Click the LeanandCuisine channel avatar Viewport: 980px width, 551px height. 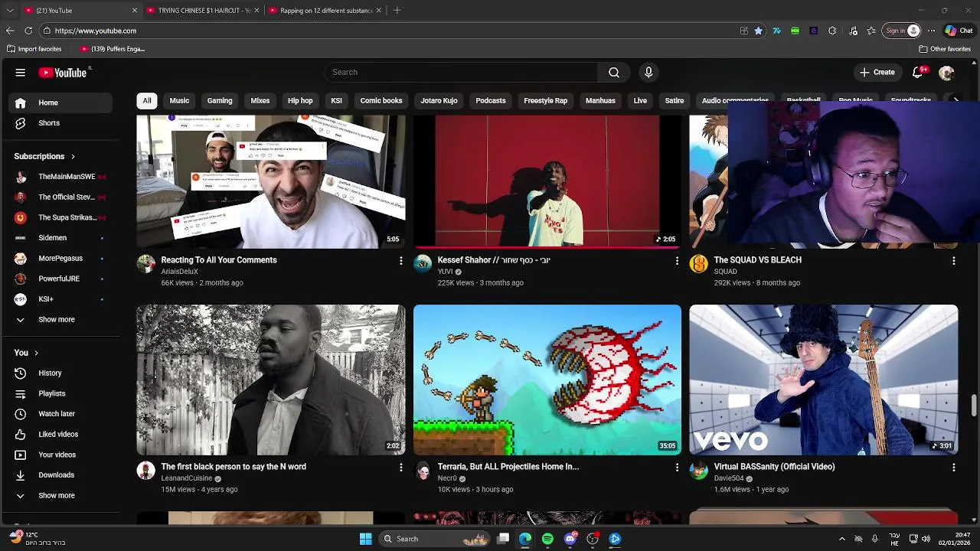point(145,471)
